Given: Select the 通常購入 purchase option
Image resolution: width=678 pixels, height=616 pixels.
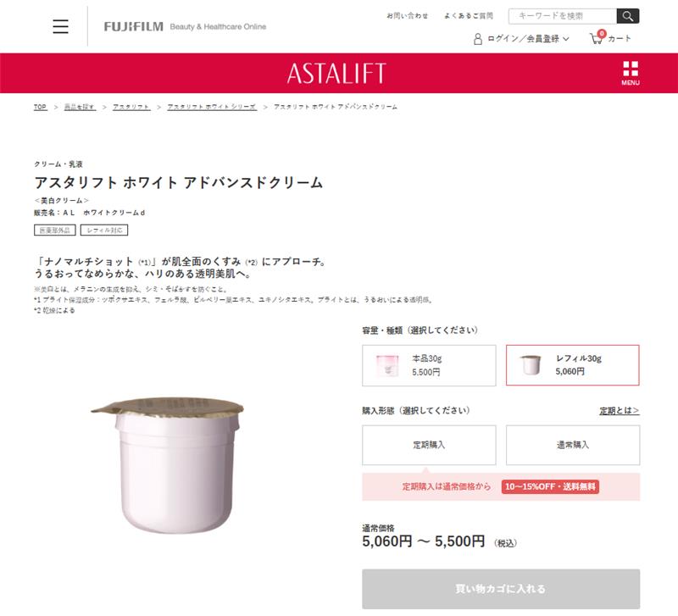Looking at the screenshot, I should (x=573, y=445).
